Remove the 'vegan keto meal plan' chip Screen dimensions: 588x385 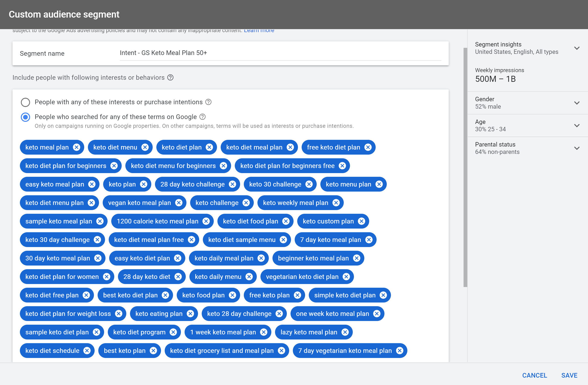(x=179, y=203)
